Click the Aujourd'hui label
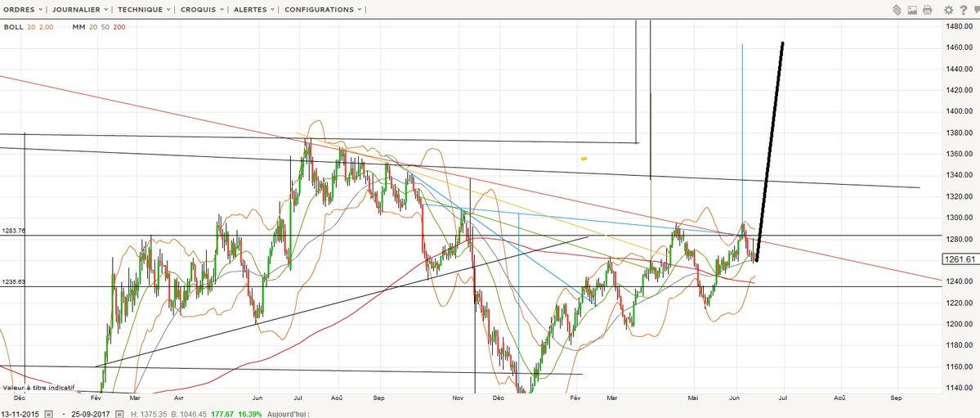The image size is (980, 418). [x=289, y=414]
